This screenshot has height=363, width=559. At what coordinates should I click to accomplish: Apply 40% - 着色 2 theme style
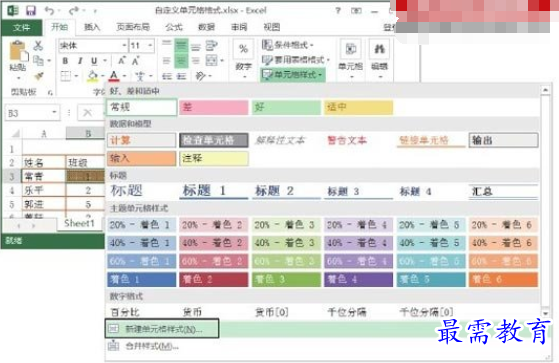[x=214, y=243]
